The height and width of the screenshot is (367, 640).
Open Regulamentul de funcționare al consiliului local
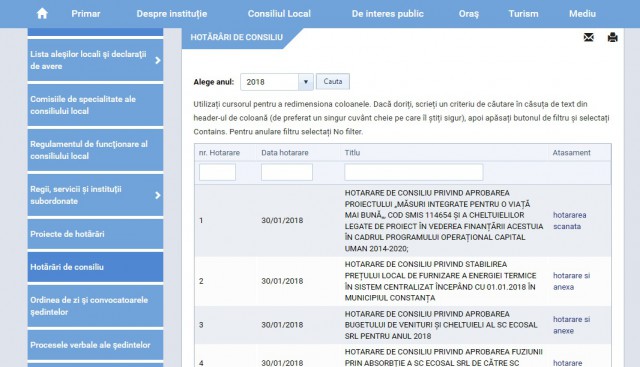pos(96,150)
